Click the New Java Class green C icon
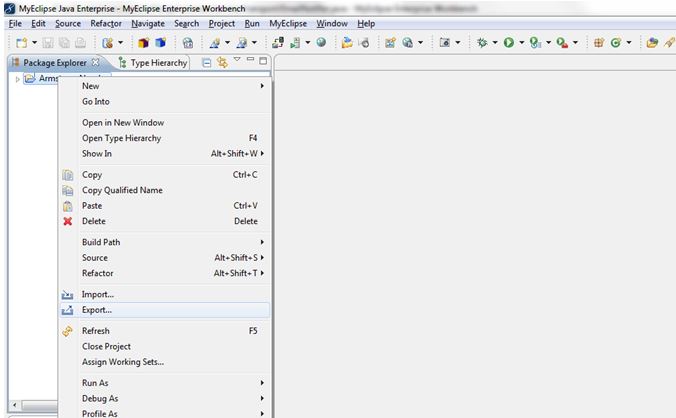The height and width of the screenshot is (418, 676). (616, 42)
